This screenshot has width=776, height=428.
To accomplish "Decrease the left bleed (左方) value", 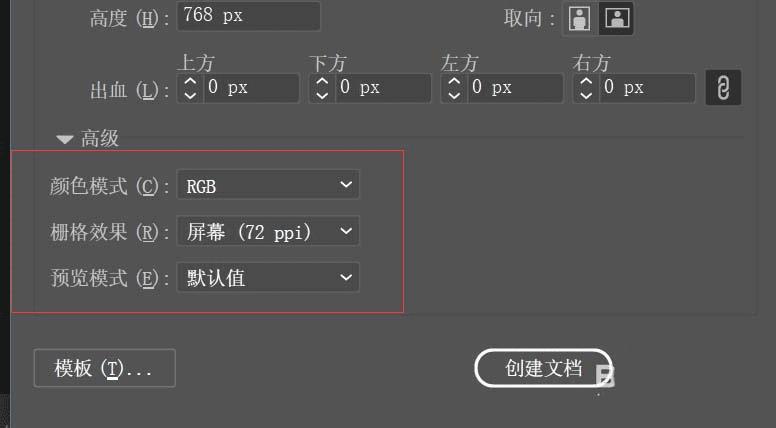I will 454,95.
